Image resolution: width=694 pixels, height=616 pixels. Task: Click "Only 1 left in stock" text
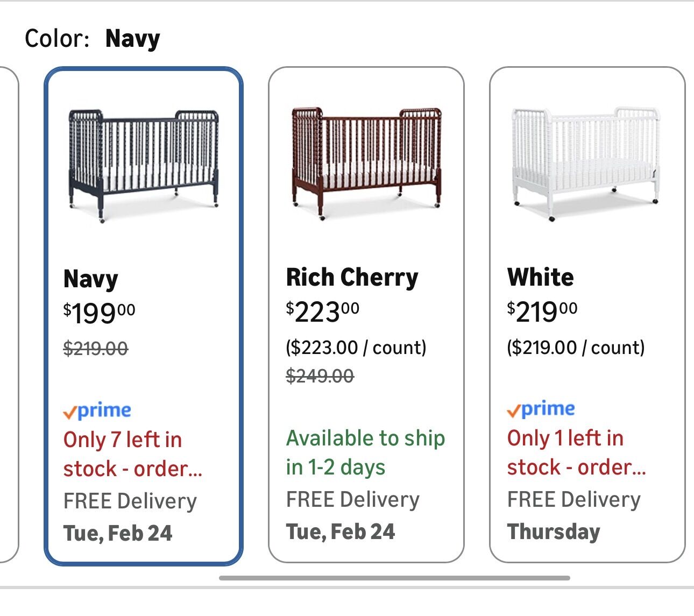pos(576,452)
